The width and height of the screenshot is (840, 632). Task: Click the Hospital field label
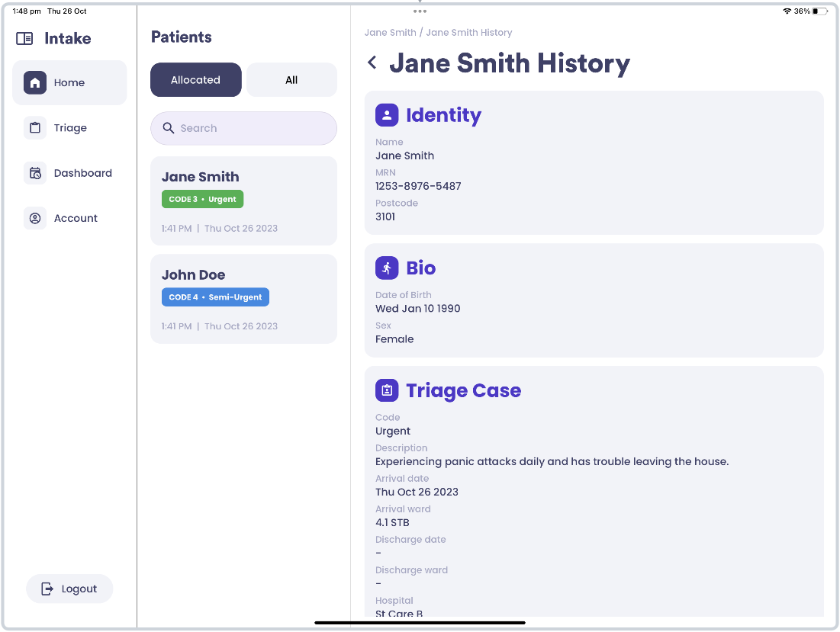(x=394, y=601)
